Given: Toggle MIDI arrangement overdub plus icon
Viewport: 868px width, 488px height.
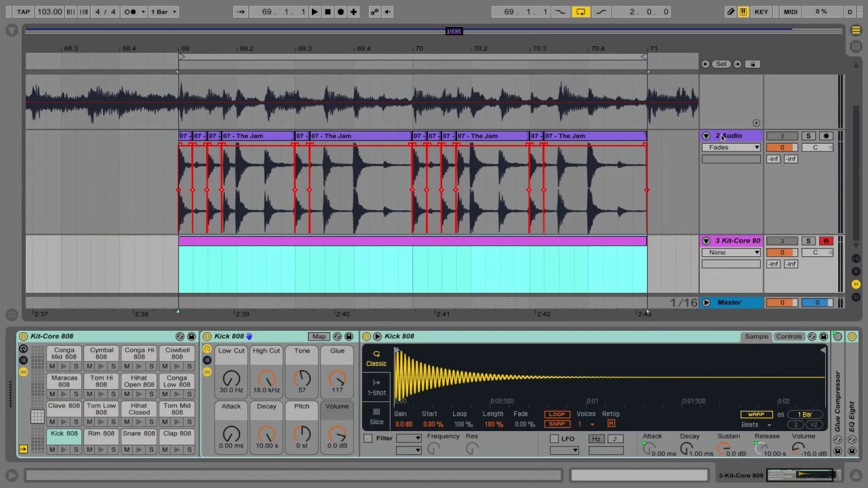Looking at the screenshot, I should coord(353,12).
